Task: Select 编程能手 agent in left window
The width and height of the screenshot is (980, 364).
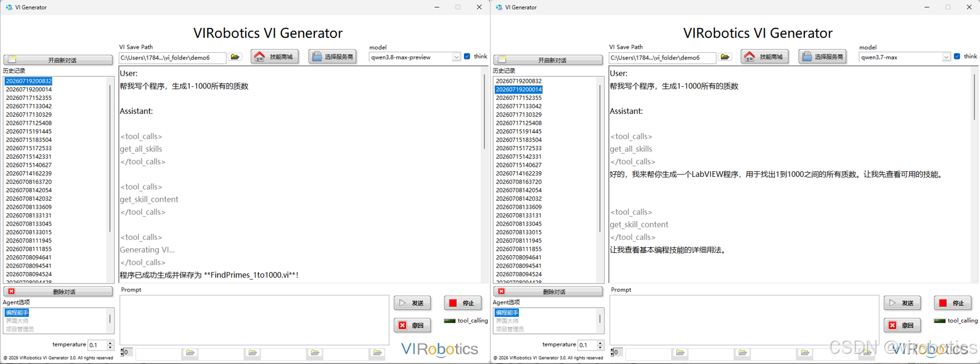Action: [x=16, y=313]
